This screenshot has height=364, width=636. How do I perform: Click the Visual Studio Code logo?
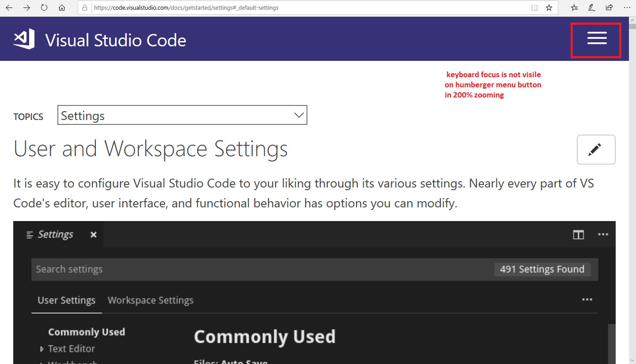[24, 40]
